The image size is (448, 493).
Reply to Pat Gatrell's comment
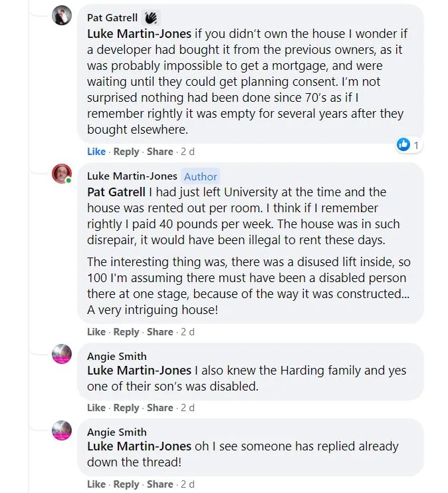tap(126, 152)
